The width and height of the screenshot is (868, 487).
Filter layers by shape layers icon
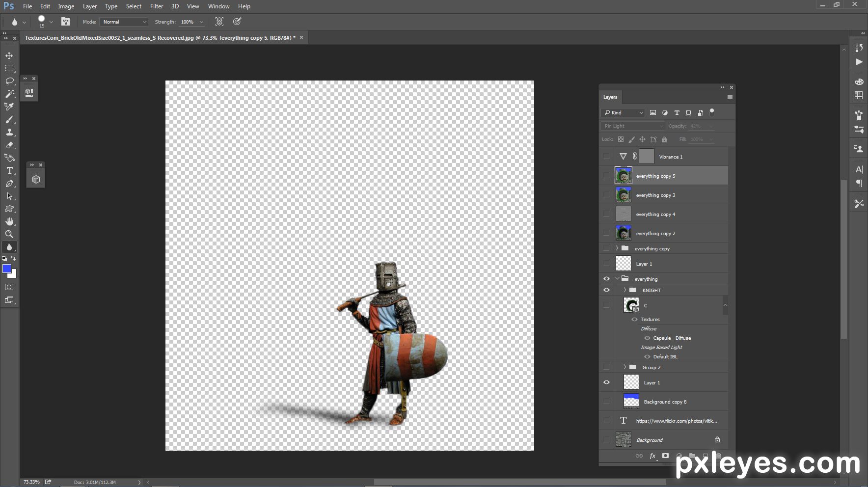pyautogui.click(x=688, y=112)
